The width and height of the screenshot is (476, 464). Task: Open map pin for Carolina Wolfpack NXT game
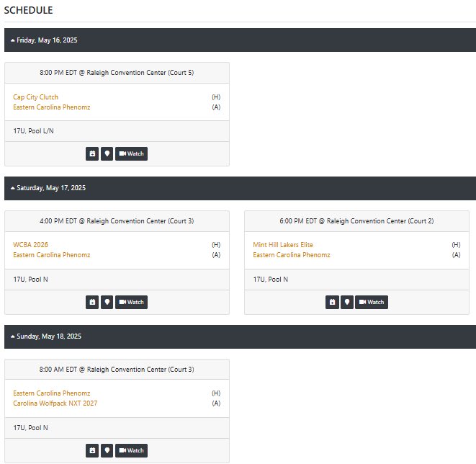(x=107, y=450)
